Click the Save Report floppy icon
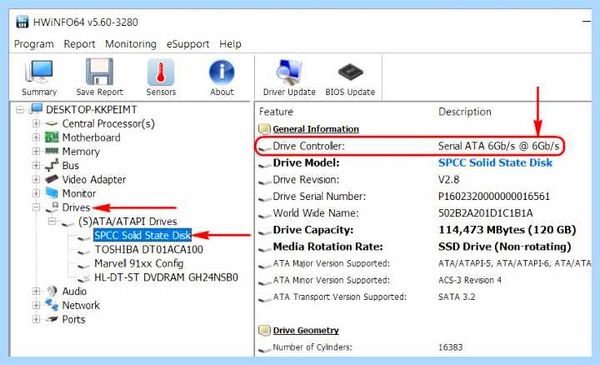600x365 pixels. [x=99, y=72]
